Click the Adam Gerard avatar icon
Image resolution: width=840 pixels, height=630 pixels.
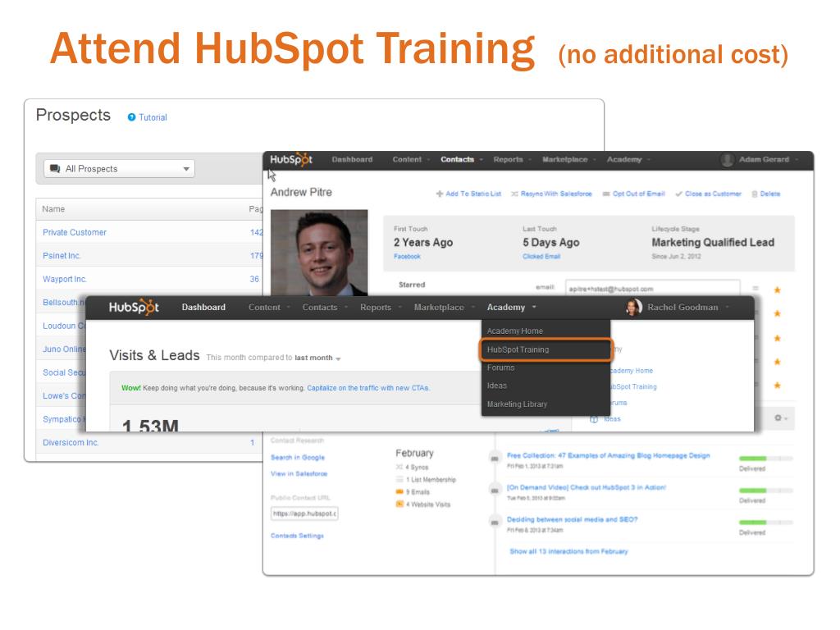tap(727, 160)
